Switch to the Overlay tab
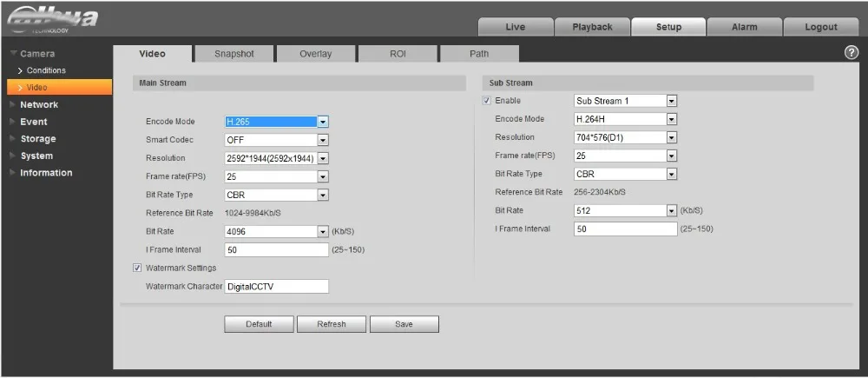 [x=316, y=54]
